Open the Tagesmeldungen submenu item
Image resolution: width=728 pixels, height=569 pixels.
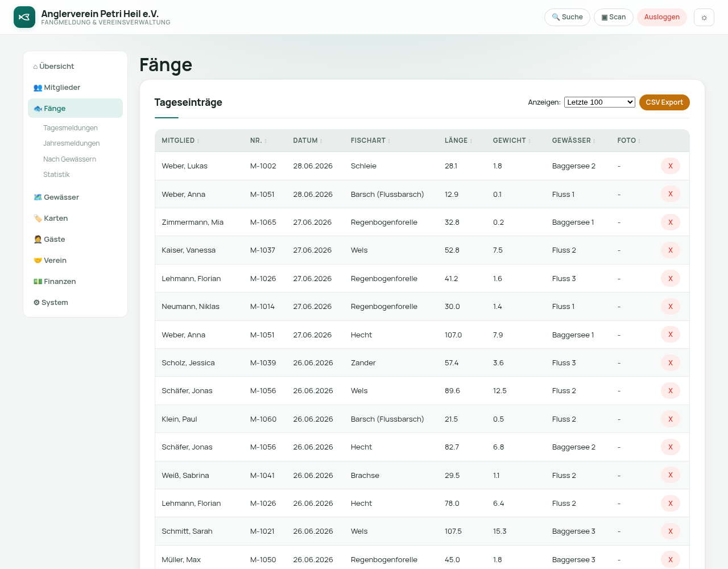[71, 128]
